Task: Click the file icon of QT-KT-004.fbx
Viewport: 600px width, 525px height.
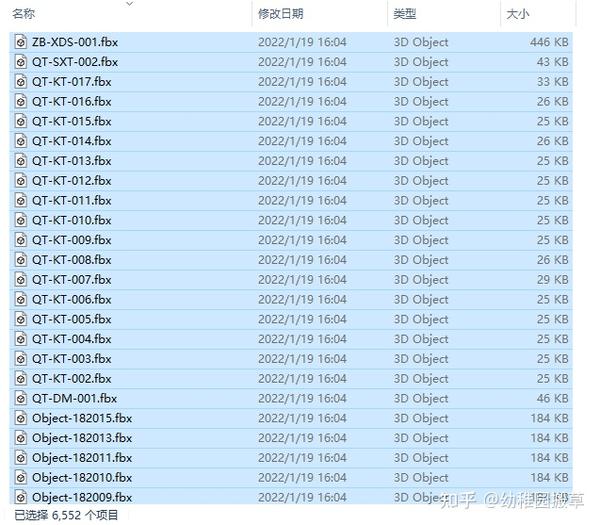Action: 21,339
